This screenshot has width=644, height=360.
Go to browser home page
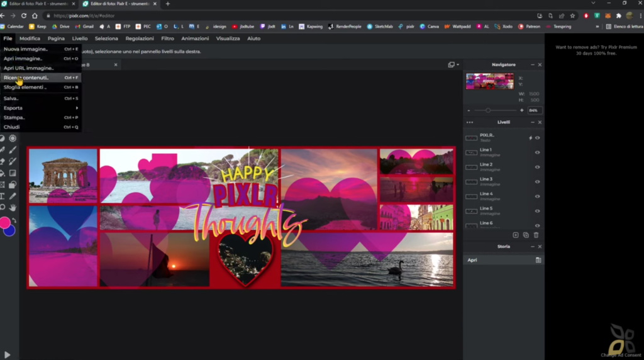[35, 16]
